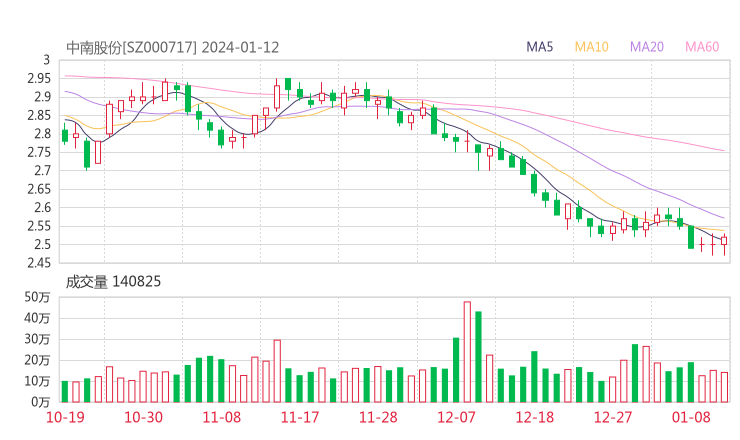Click the price axis label 2.7

pyautogui.click(x=42, y=171)
